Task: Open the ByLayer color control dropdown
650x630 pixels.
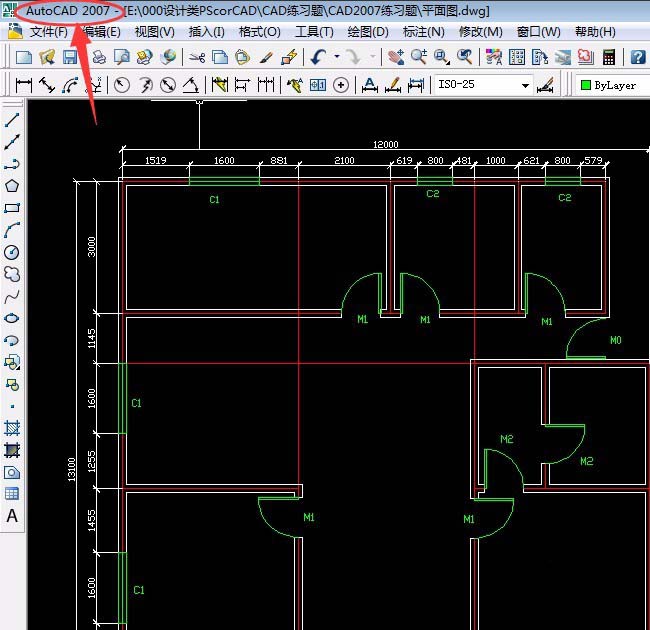Action: point(613,85)
